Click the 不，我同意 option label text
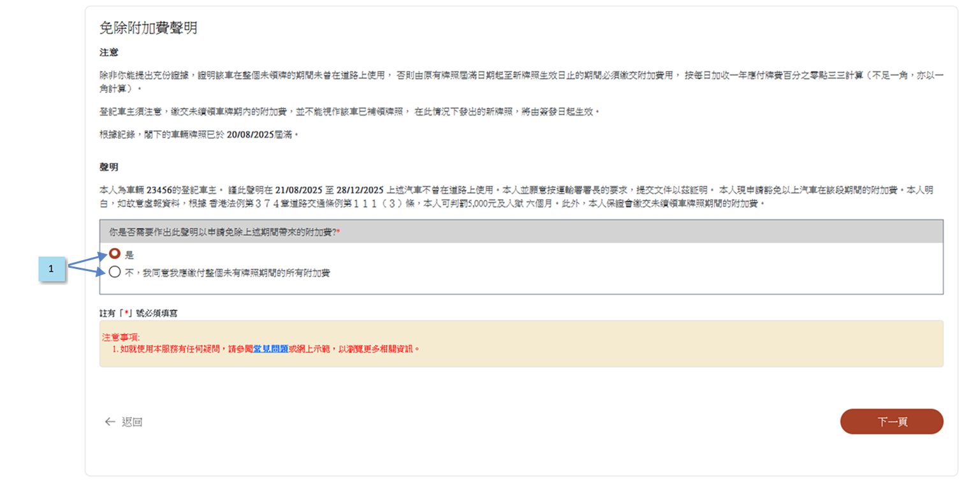Image resolution: width=980 pixels, height=491 pixels. pos(227,273)
